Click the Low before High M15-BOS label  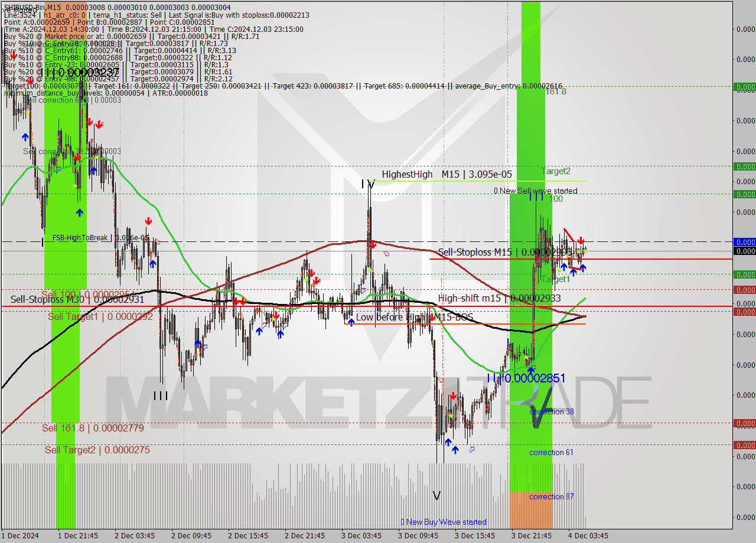click(414, 317)
